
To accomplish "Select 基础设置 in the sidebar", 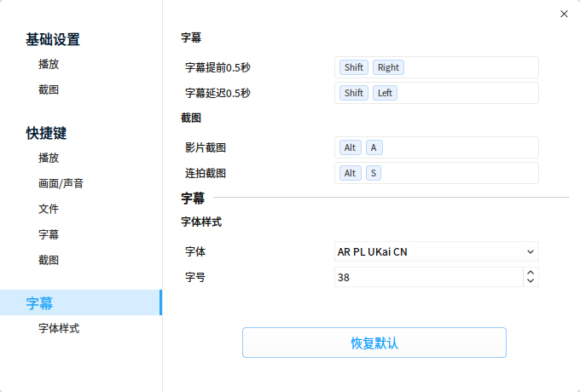I will (53, 39).
